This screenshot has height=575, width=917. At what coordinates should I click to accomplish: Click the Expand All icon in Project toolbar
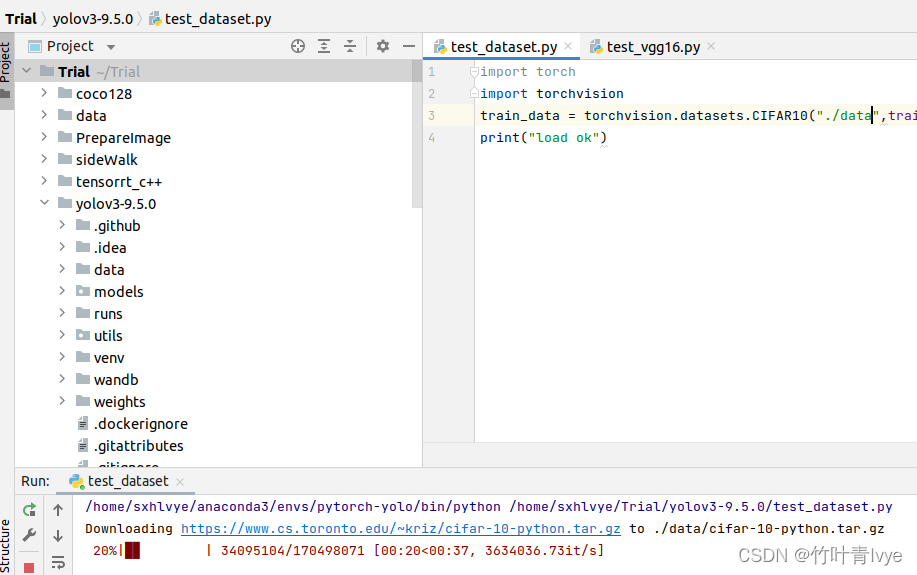pos(323,46)
